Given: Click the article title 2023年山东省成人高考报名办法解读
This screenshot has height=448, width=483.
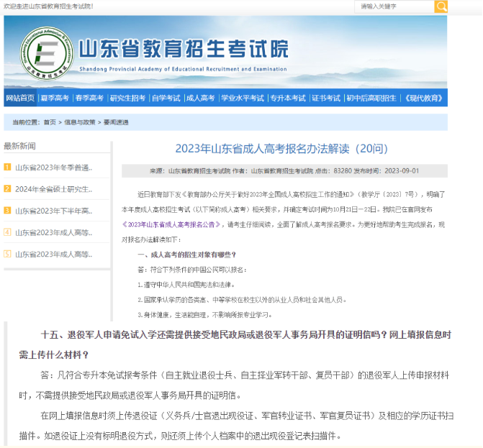Looking at the screenshot, I should coord(281,149).
